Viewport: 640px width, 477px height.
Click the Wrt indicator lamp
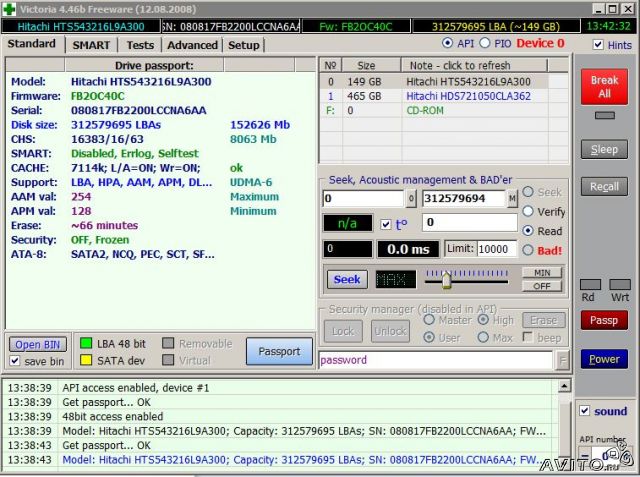pos(620,284)
